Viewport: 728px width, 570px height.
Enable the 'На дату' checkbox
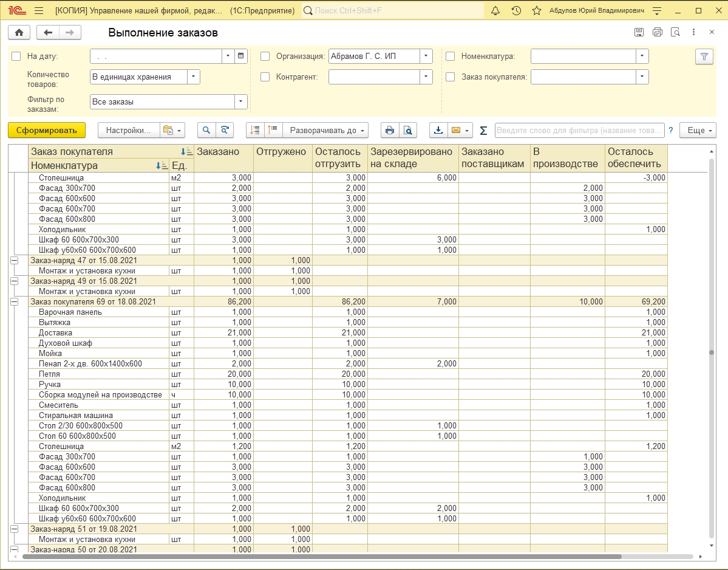pos(16,57)
